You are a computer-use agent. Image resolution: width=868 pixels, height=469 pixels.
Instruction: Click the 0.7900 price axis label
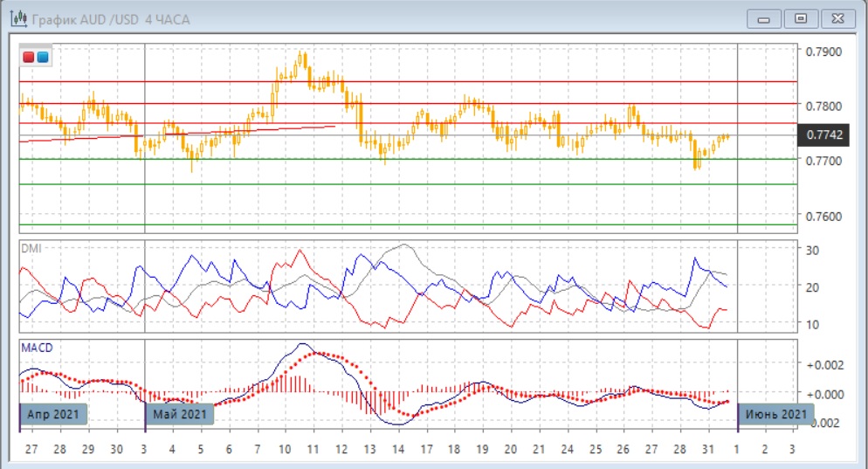823,52
